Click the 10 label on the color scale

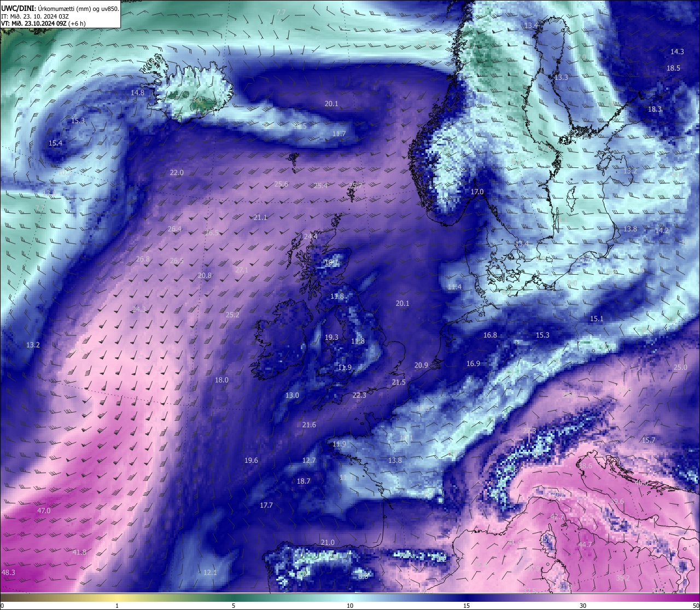coord(350,606)
